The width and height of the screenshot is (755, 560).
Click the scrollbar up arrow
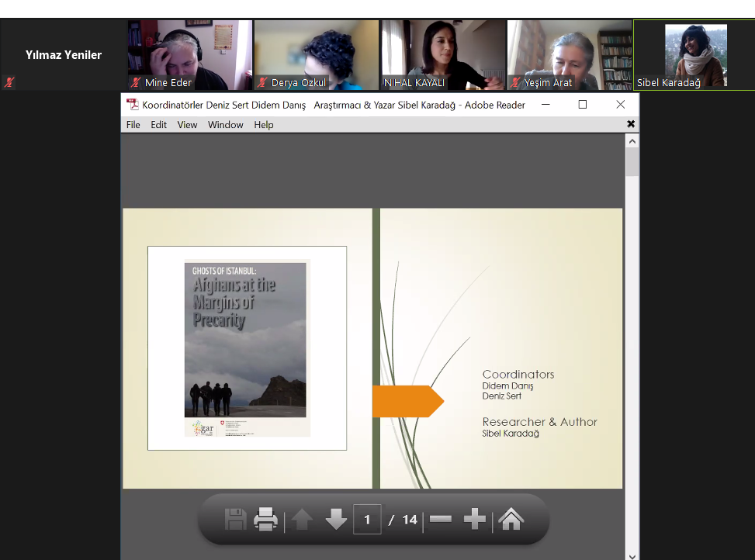[x=632, y=142]
